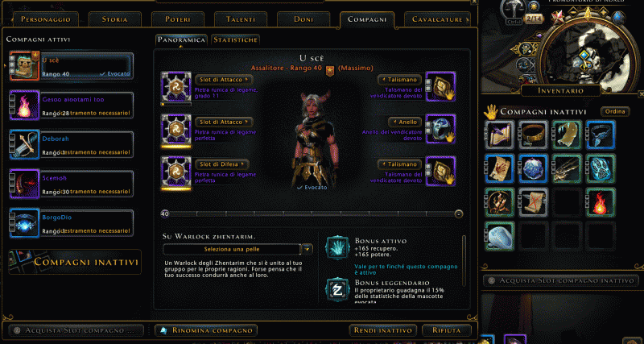Viewport: 644px width, 344px height.
Task: Click the Gesoo aiootami too flame icon
Action: (25, 106)
